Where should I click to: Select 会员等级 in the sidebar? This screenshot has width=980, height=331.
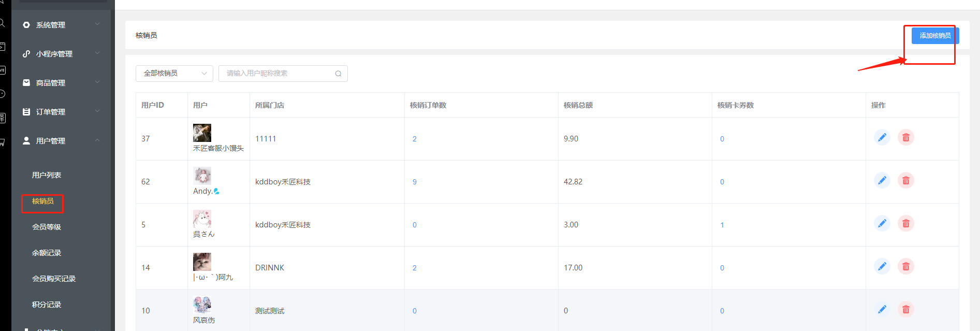point(47,227)
